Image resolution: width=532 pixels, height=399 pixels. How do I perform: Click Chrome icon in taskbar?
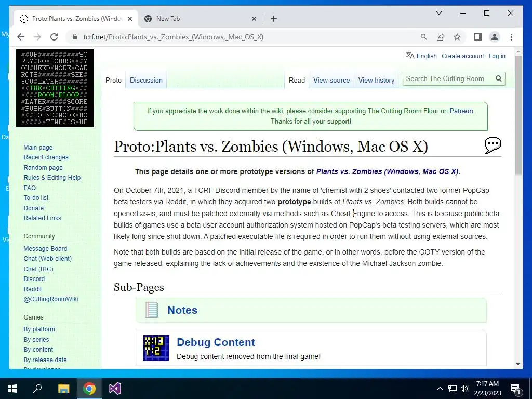click(x=89, y=389)
